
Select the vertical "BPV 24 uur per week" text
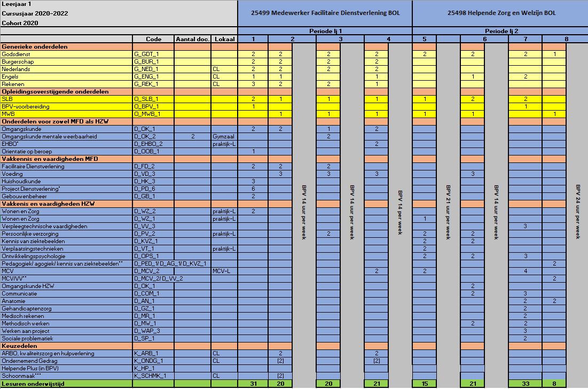coord(578,212)
